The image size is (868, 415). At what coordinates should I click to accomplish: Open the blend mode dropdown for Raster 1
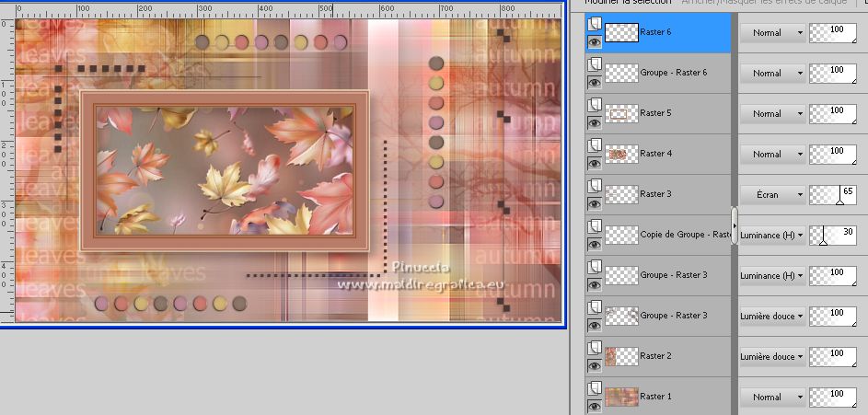click(x=772, y=398)
